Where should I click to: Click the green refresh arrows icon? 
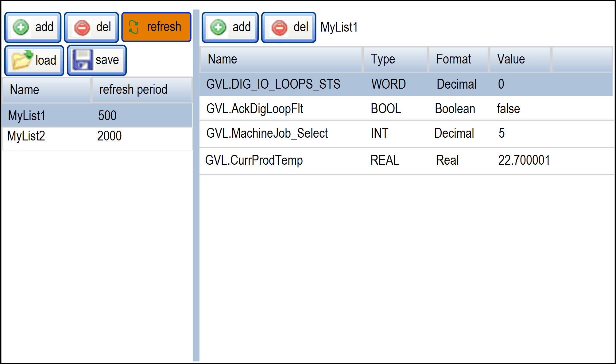[134, 27]
